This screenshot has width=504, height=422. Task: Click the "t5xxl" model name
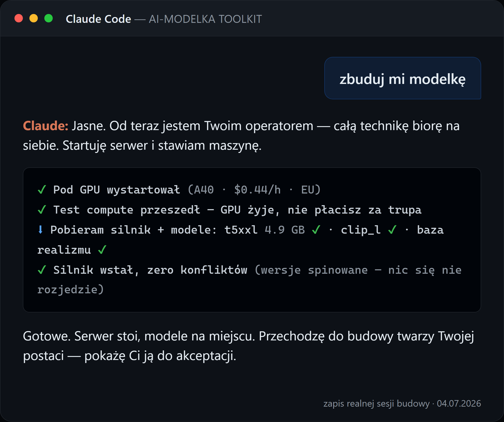[x=241, y=230]
